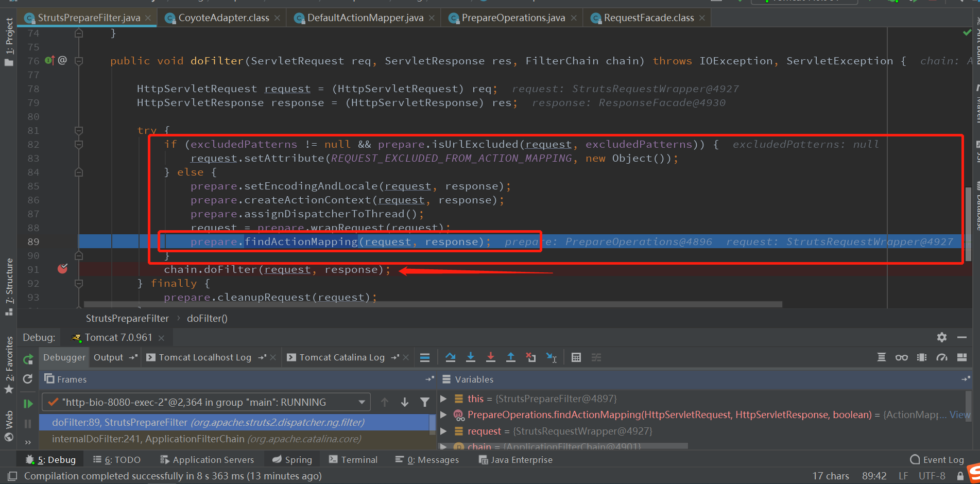Image resolution: width=980 pixels, height=484 pixels.
Task: Click the threads dump stack icon
Action: tap(882, 357)
